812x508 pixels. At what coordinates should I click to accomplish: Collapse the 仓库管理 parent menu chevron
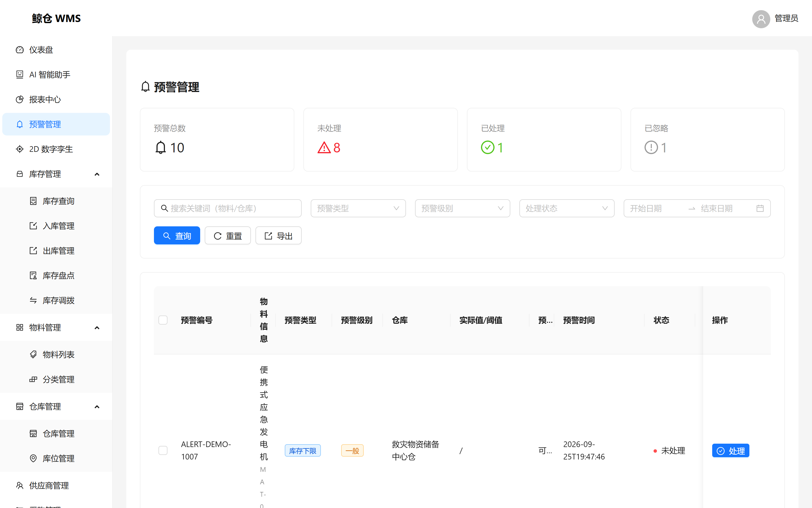click(x=97, y=406)
